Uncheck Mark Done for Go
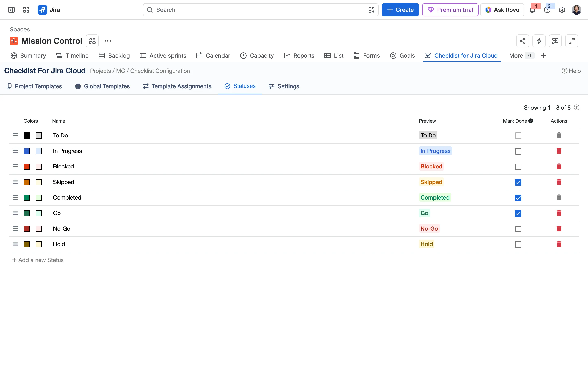The height and width of the screenshot is (368, 588). (x=518, y=213)
